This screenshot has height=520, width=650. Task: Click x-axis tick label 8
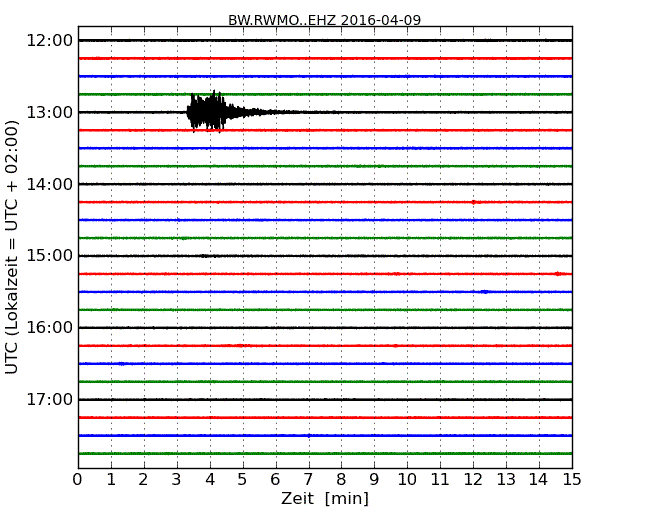pyautogui.click(x=341, y=480)
